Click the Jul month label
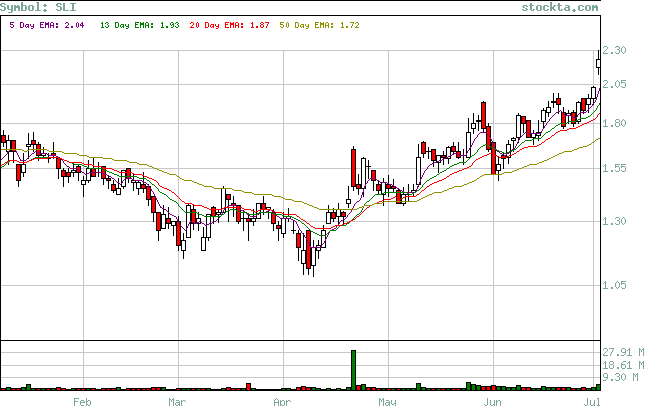The image size is (655, 406). 592,402
